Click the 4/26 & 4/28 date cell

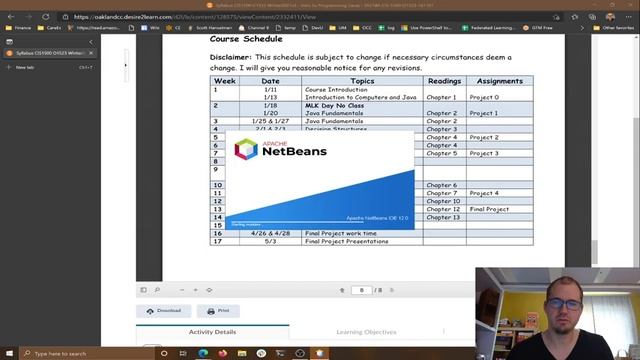pyautogui.click(x=270, y=233)
